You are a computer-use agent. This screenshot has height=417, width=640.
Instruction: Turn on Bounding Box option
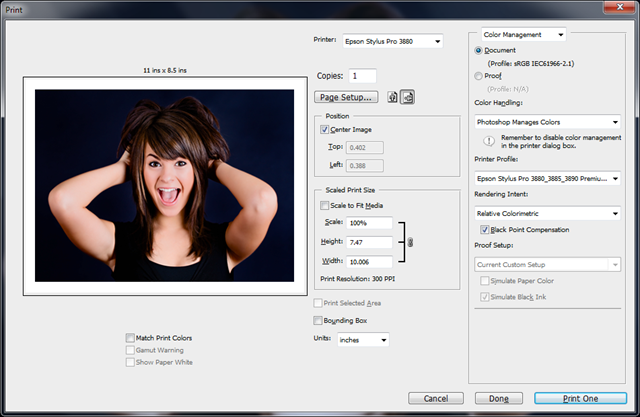pos(318,320)
